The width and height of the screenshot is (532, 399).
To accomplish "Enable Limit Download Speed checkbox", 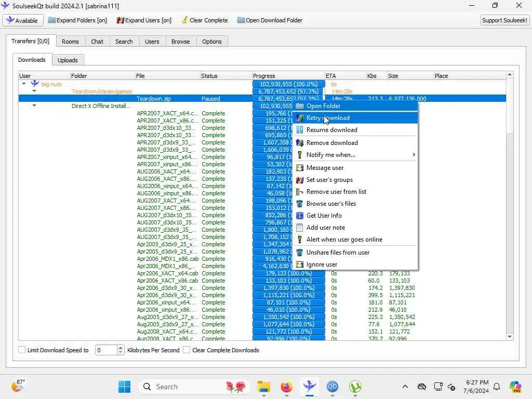I will 22,350.
